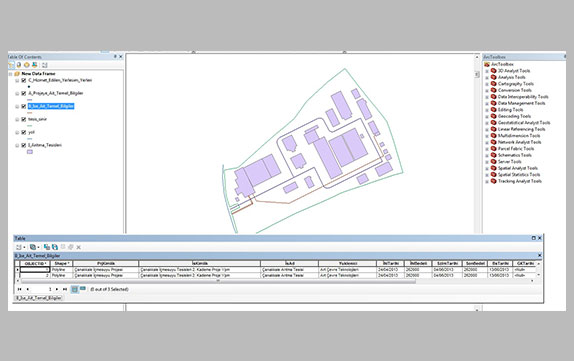This screenshot has width=574, height=361.
Task: Select List By Selection icon
Action: (34, 65)
